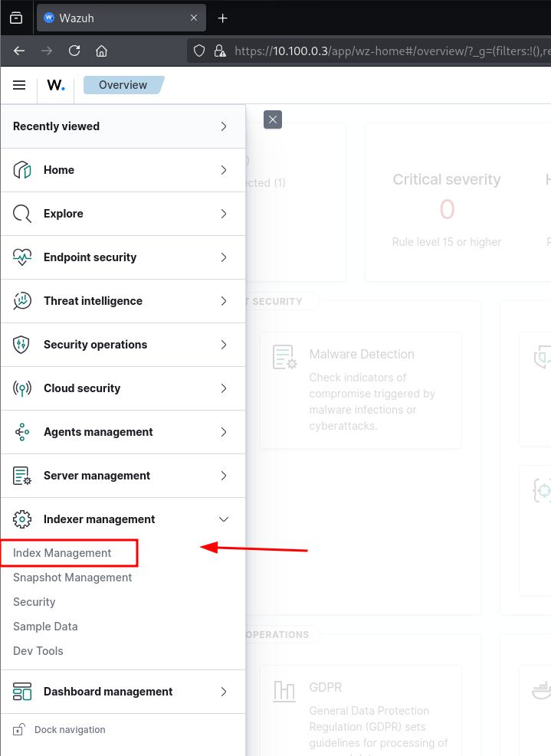Open the Malware Detection card title
Screen dimensions: 551x756
click(x=362, y=355)
